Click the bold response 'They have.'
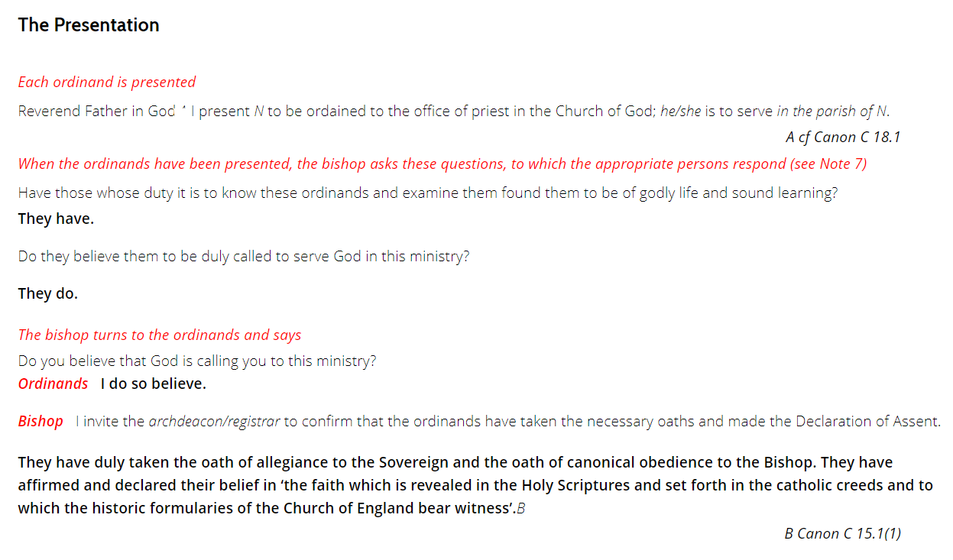953x560 pixels. point(56,218)
